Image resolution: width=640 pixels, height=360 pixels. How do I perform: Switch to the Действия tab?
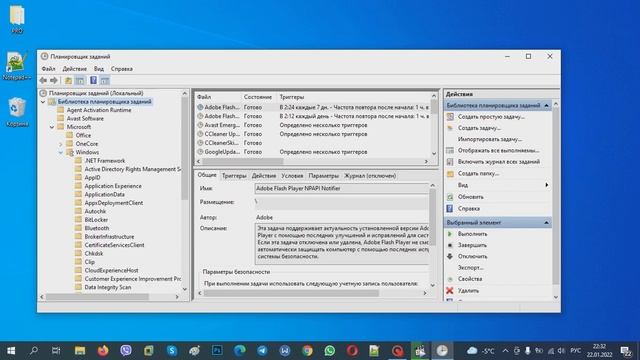click(264, 176)
